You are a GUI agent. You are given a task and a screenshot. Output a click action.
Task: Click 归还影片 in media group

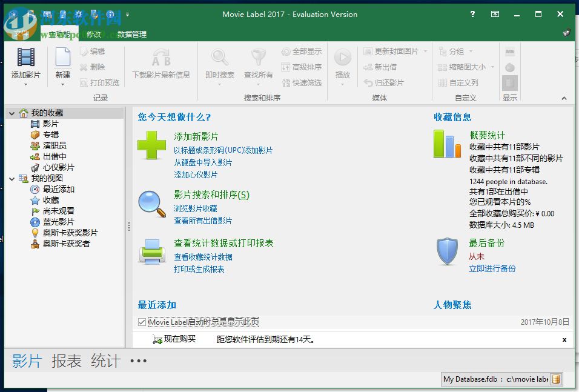click(383, 83)
